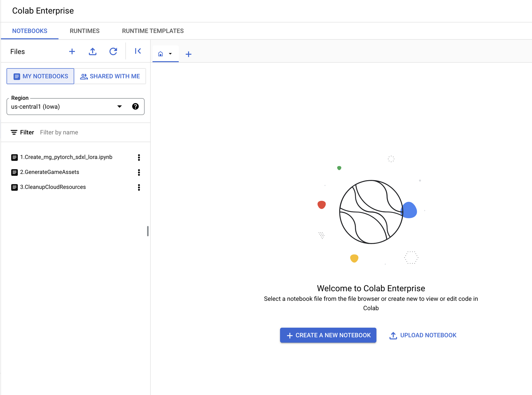Click the Filter icon next to the name field
This screenshot has width=532, height=395.
(14, 132)
